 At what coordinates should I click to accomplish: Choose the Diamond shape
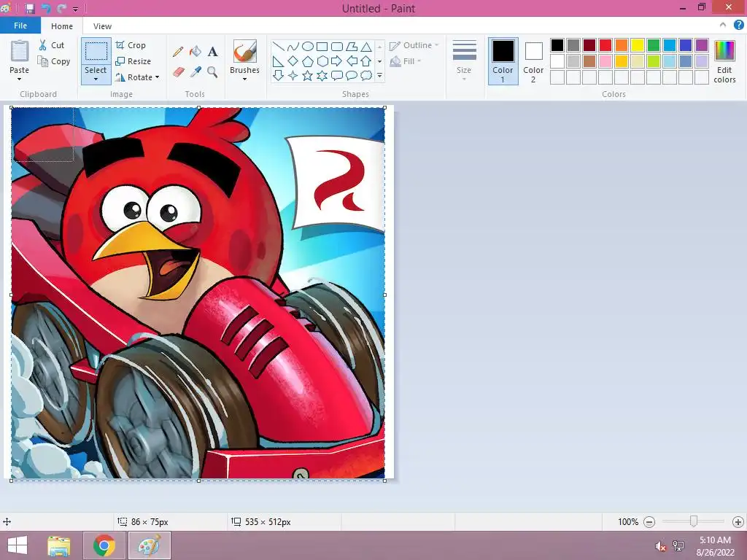coord(293,61)
